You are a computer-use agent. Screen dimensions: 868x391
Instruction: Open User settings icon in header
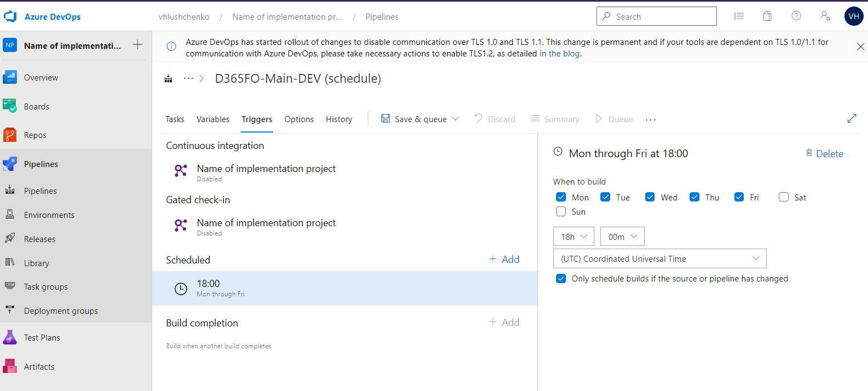(825, 16)
